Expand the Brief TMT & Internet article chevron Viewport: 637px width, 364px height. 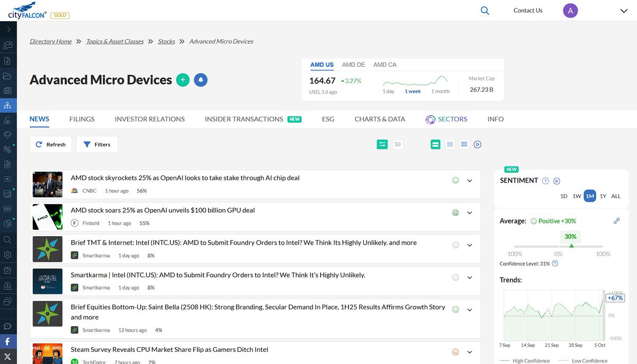(469, 246)
